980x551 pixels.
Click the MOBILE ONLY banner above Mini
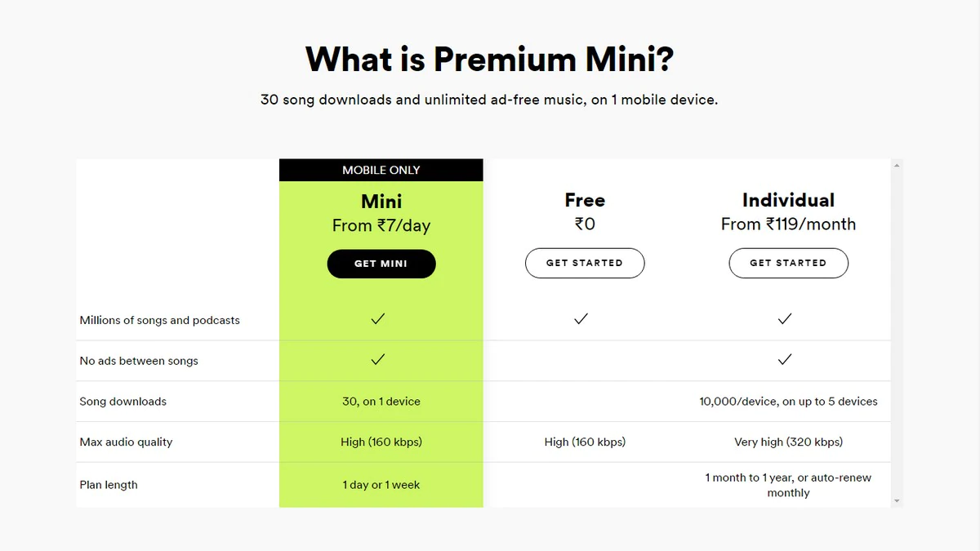click(x=381, y=170)
